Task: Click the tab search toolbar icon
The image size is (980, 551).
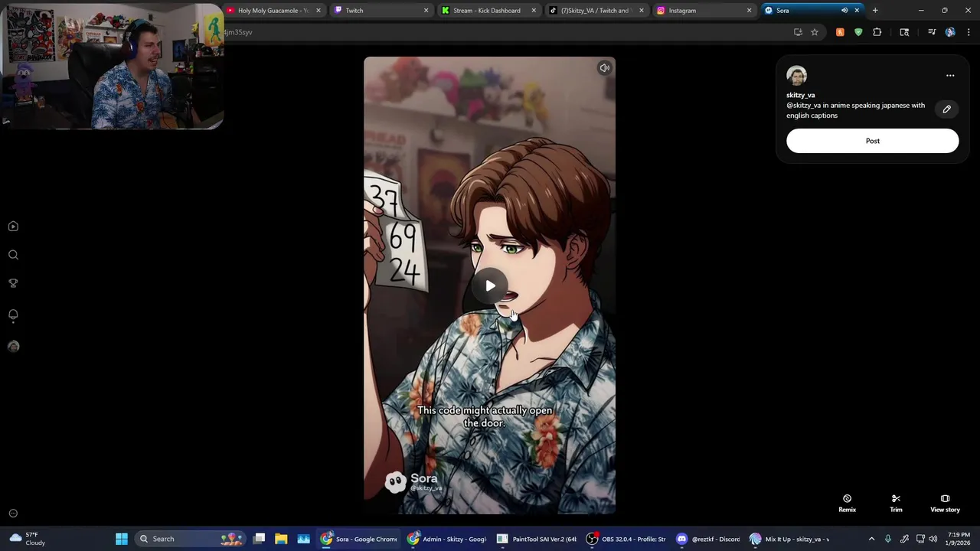Action: [x=904, y=32]
